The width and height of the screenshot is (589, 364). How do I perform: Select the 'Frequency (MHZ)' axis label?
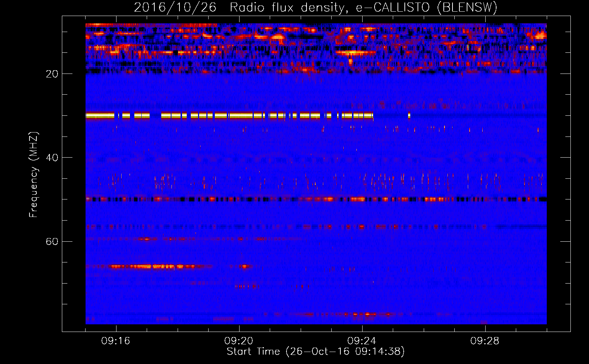(33, 175)
